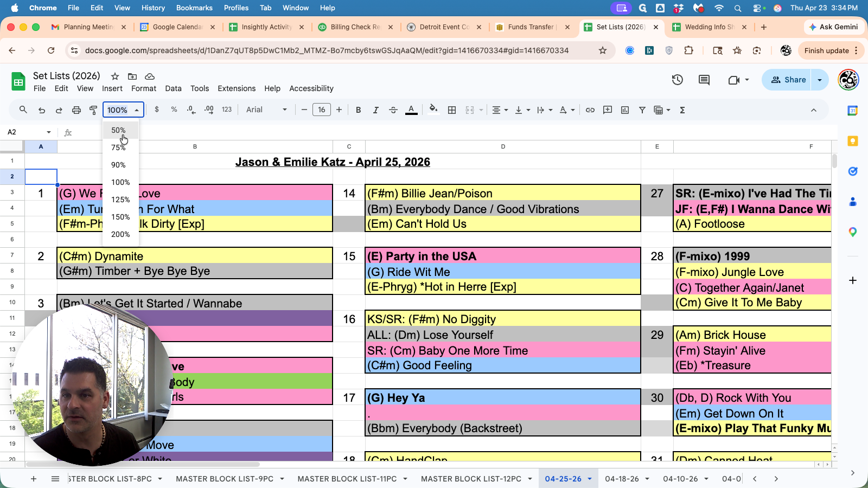Select 50% in zoom dropdown

(118, 130)
